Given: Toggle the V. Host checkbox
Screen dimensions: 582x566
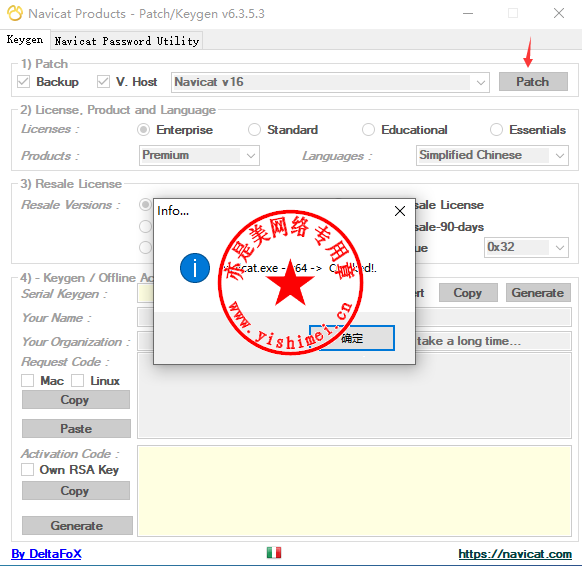Looking at the screenshot, I should [x=103, y=82].
